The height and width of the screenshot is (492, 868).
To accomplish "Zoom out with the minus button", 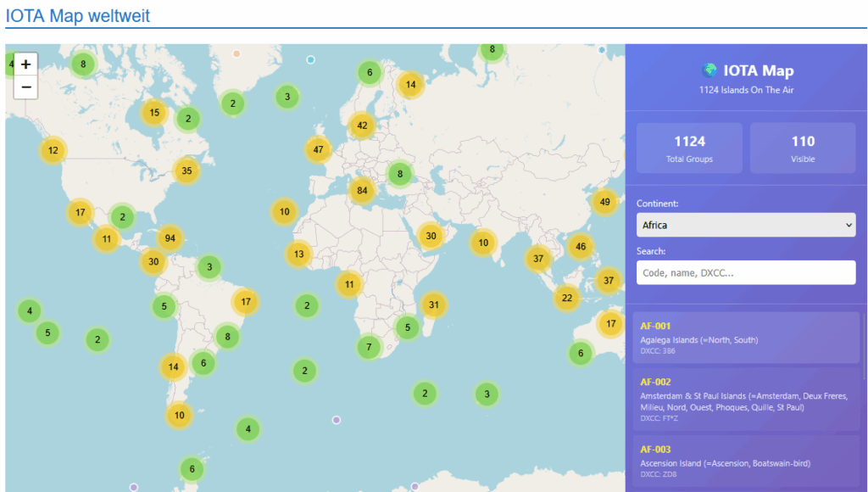I will (x=25, y=87).
